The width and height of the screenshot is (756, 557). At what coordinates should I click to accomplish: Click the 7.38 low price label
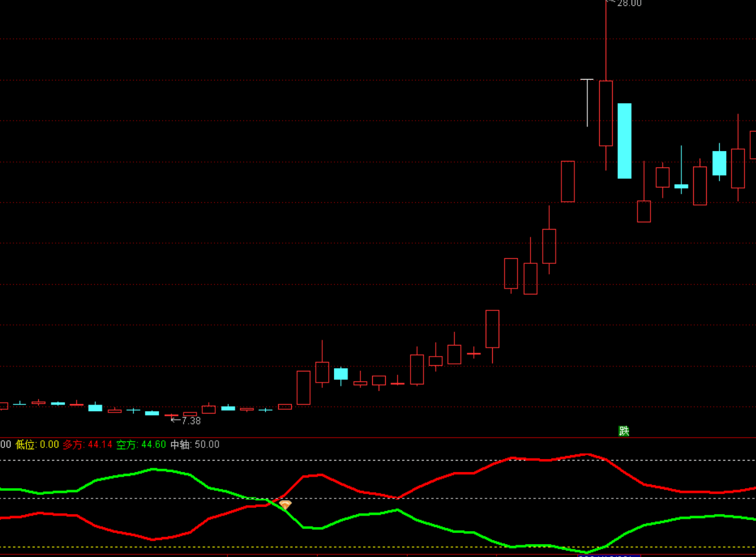(x=191, y=421)
